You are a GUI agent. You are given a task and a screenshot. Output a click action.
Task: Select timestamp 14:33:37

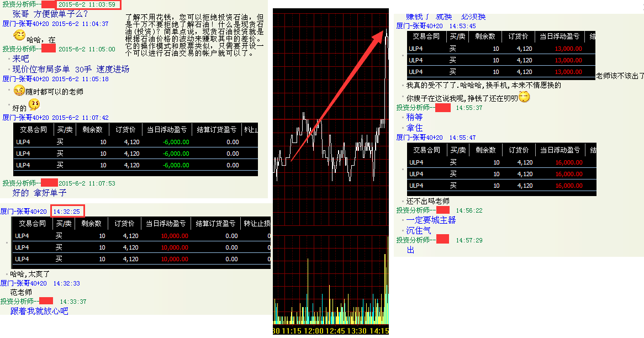(73, 302)
